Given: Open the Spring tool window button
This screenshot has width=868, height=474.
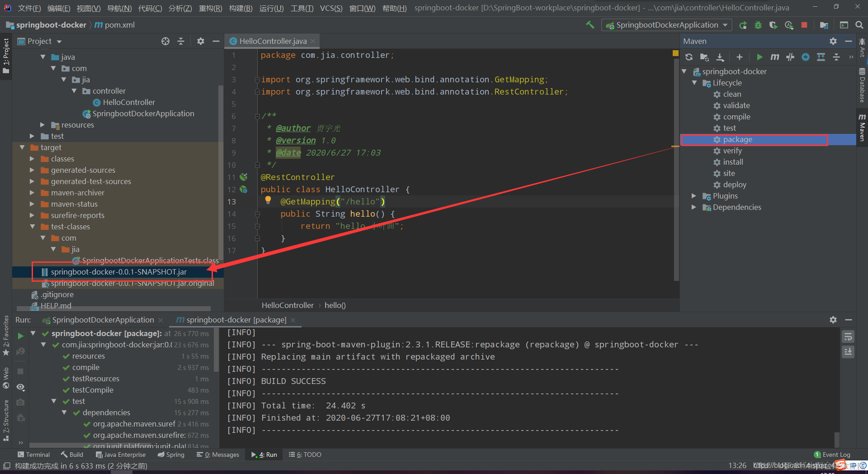Looking at the screenshot, I should [x=171, y=455].
